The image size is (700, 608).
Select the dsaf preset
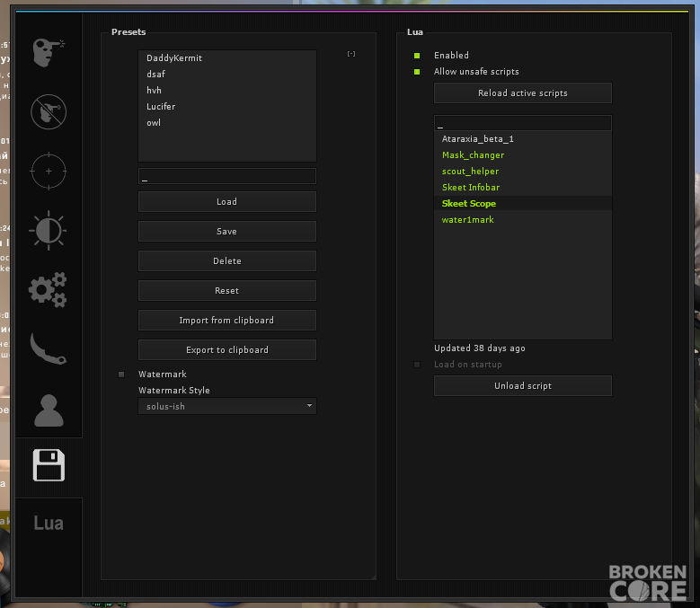(227, 74)
